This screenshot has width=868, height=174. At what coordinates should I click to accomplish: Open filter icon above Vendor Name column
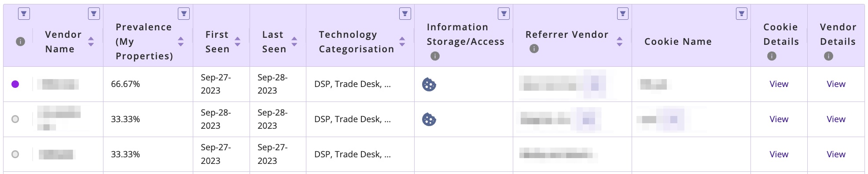pyautogui.click(x=94, y=14)
